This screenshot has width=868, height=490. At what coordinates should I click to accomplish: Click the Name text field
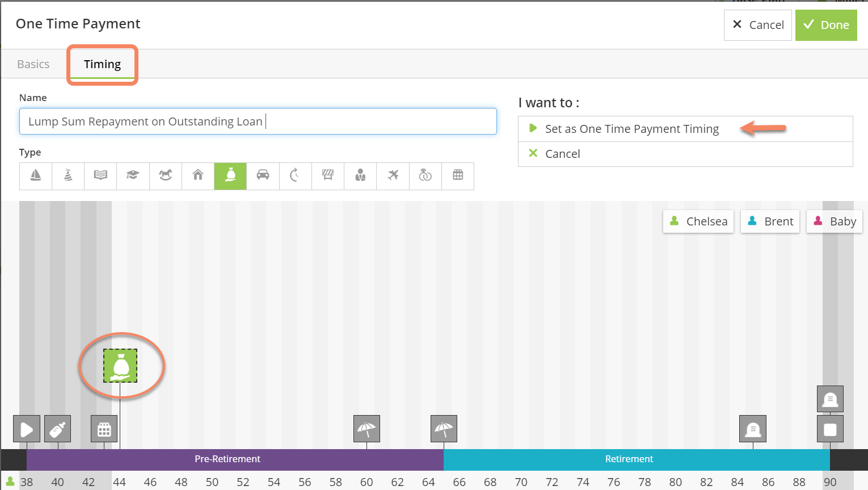tap(258, 122)
